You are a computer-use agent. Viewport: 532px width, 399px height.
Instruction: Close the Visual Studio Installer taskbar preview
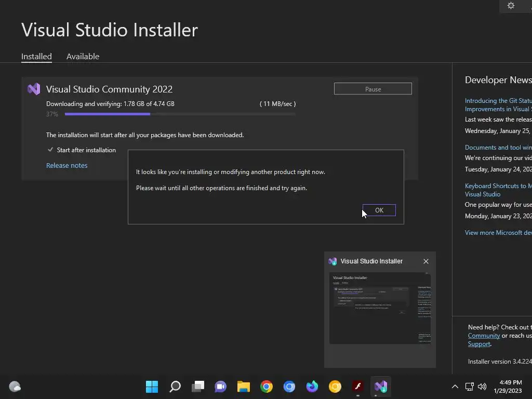[x=426, y=261]
